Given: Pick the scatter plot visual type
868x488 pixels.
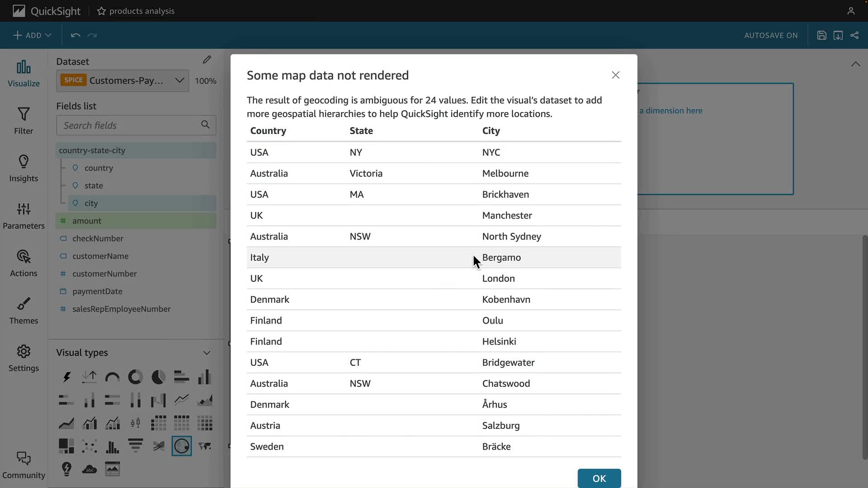Looking at the screenshot, I should point(90,446).
